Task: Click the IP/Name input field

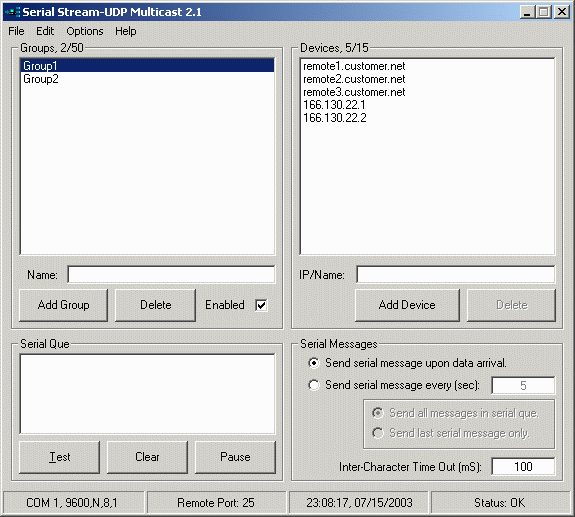Action: pyautogui.click(x=455, y=275)
